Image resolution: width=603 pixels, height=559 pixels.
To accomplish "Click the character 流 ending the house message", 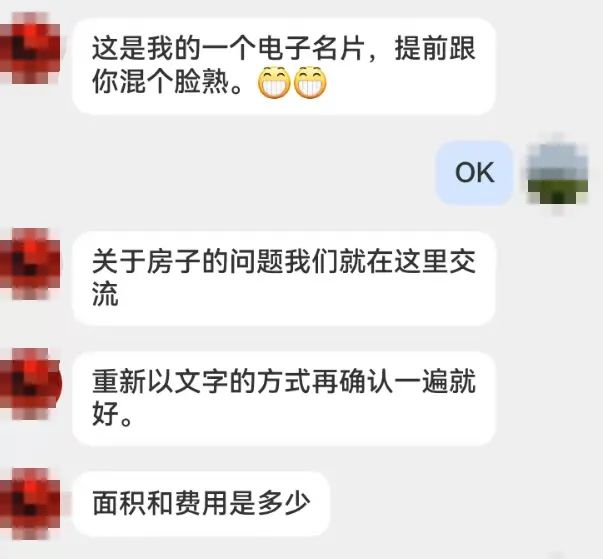I will point(105,294).
